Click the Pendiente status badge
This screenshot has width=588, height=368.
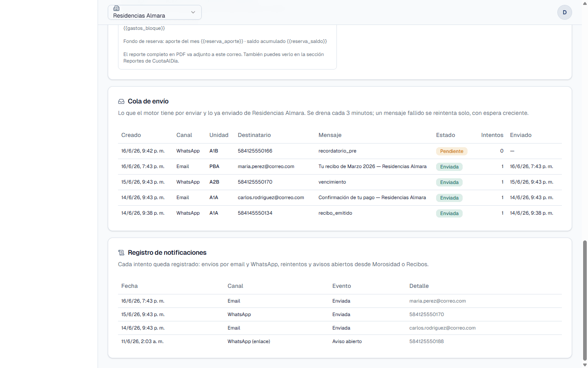point(452,151)
